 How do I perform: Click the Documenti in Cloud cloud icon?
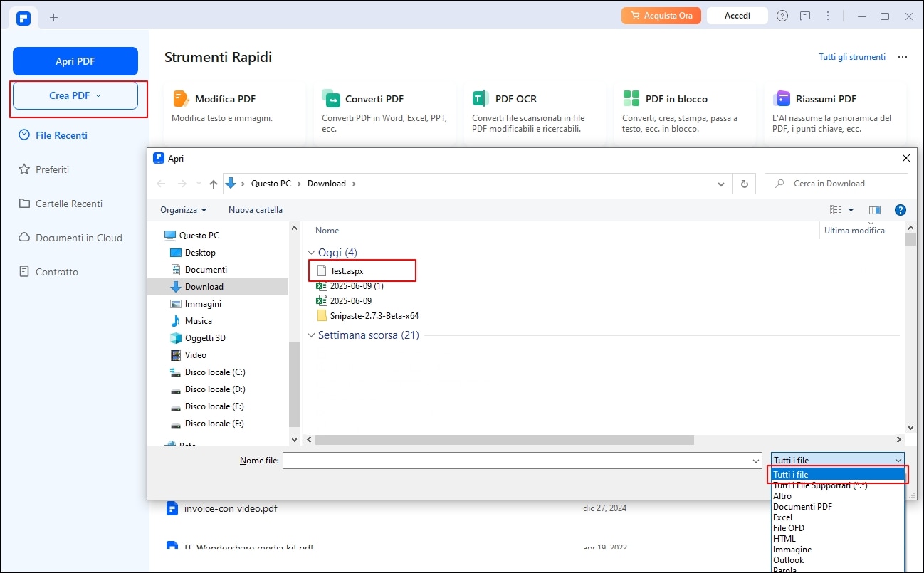click(24, 238)
